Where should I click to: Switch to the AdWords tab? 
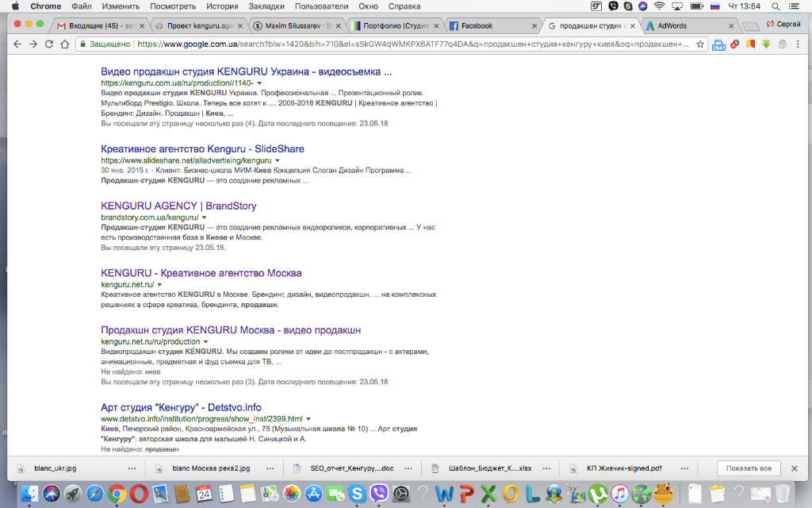689,26
